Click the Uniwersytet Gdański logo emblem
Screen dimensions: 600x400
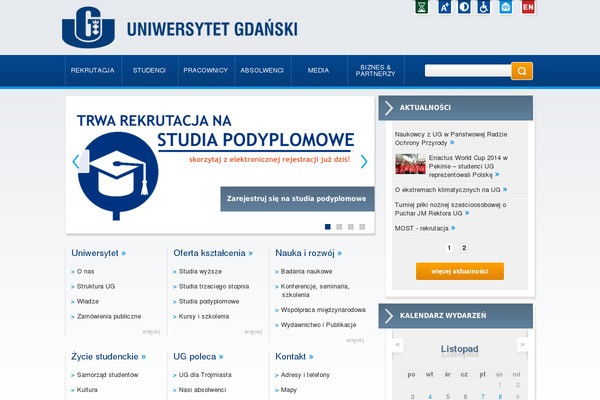click(88, 27)
